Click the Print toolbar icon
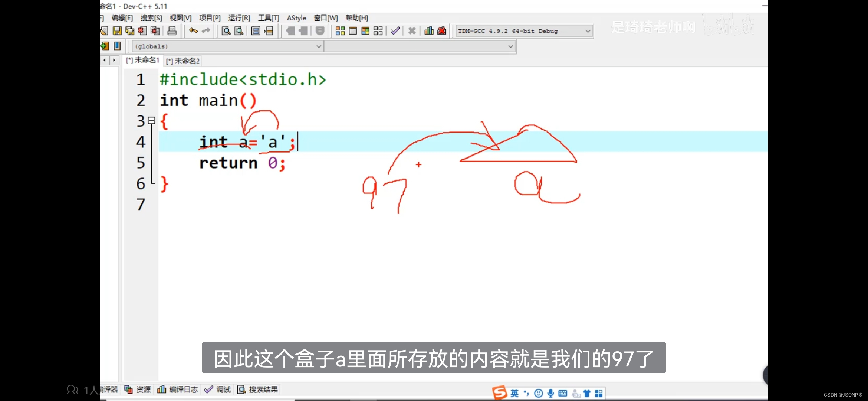868x401 pixels. tap(172, 31)
